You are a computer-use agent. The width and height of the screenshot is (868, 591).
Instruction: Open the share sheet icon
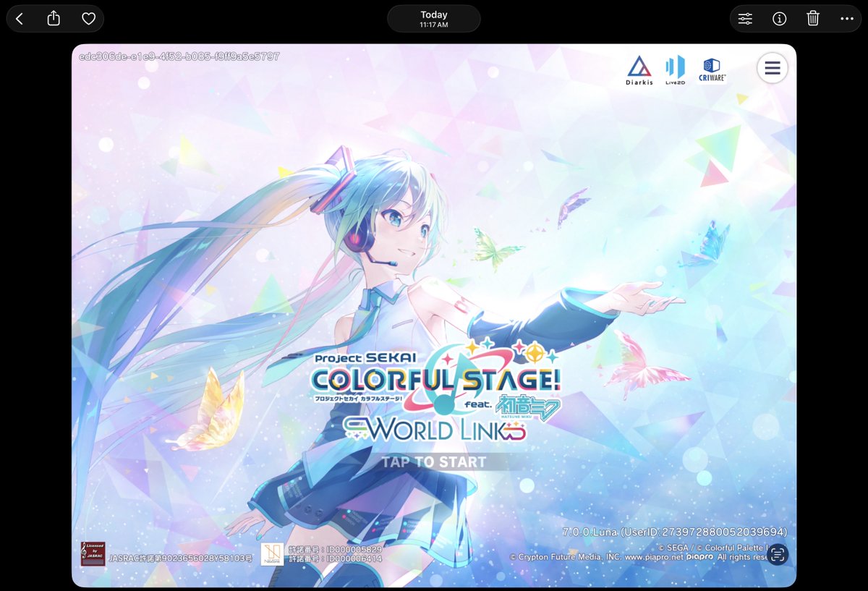pyautogui.click(x=54, y=19)
